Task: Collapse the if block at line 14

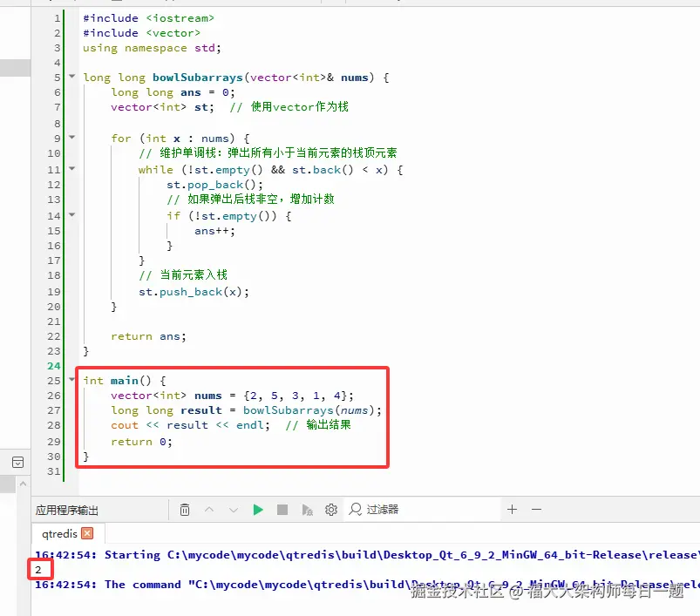Action: click(x=71, y=214)
